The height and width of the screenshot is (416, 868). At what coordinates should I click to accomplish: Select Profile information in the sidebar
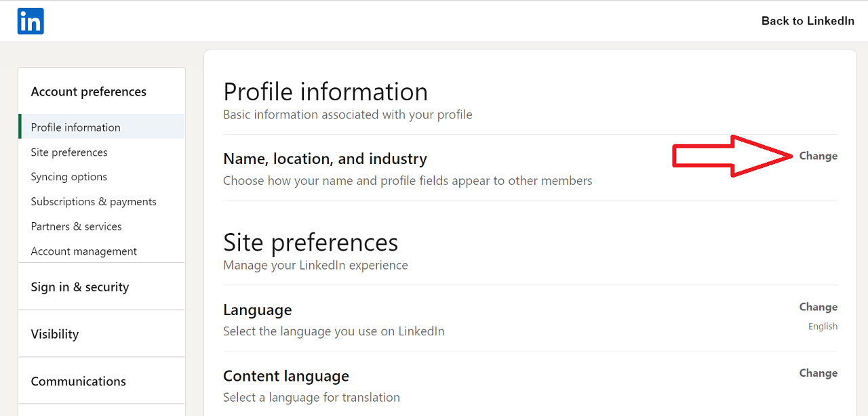click(75, 127)
